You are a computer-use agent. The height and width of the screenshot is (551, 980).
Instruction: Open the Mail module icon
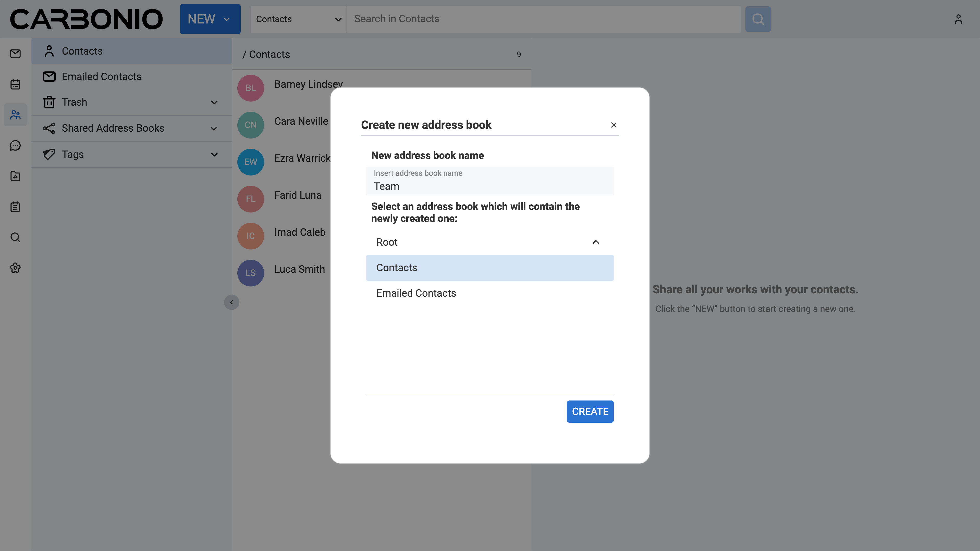coord(15,54)
